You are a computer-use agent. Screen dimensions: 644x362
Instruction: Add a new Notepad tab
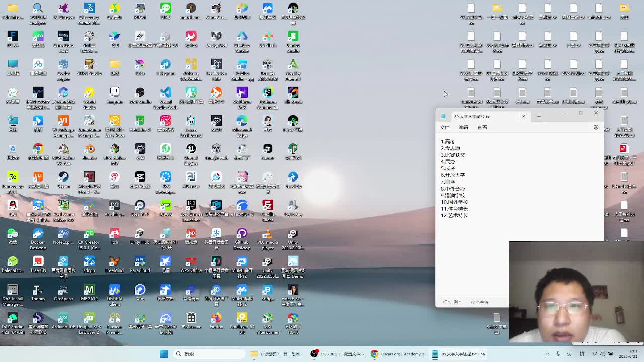click(x=538, y=116)
